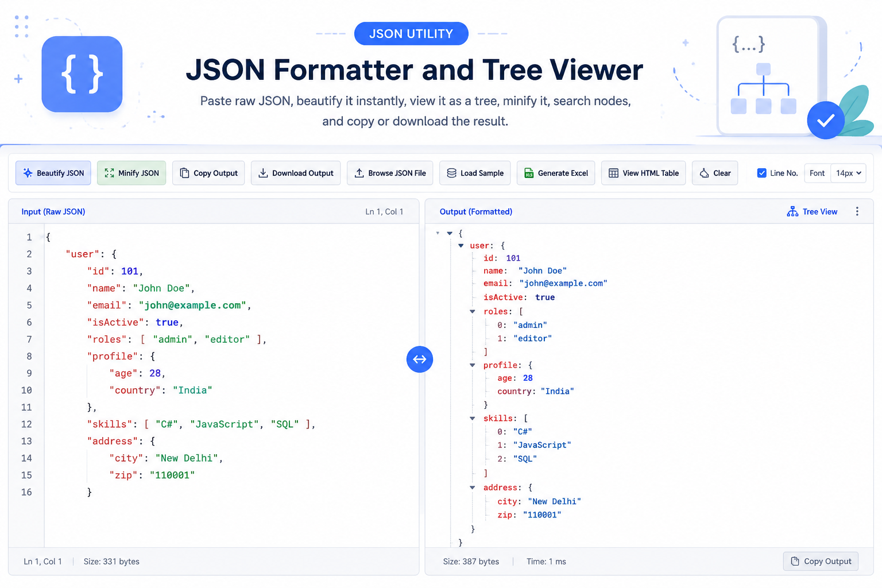The height and width of the screenshot is (588, 882).
Task: Click the age: 28 row in output tree
Action: pos(515,378)
